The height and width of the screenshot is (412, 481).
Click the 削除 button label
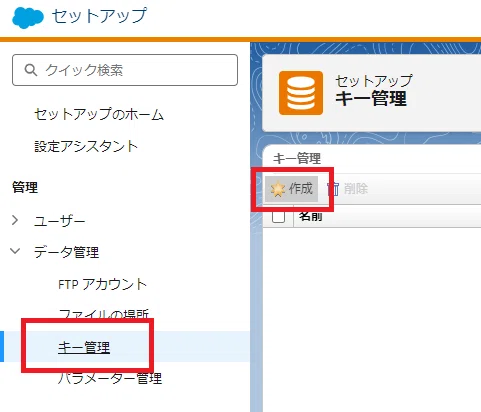(x=356, y=189)
